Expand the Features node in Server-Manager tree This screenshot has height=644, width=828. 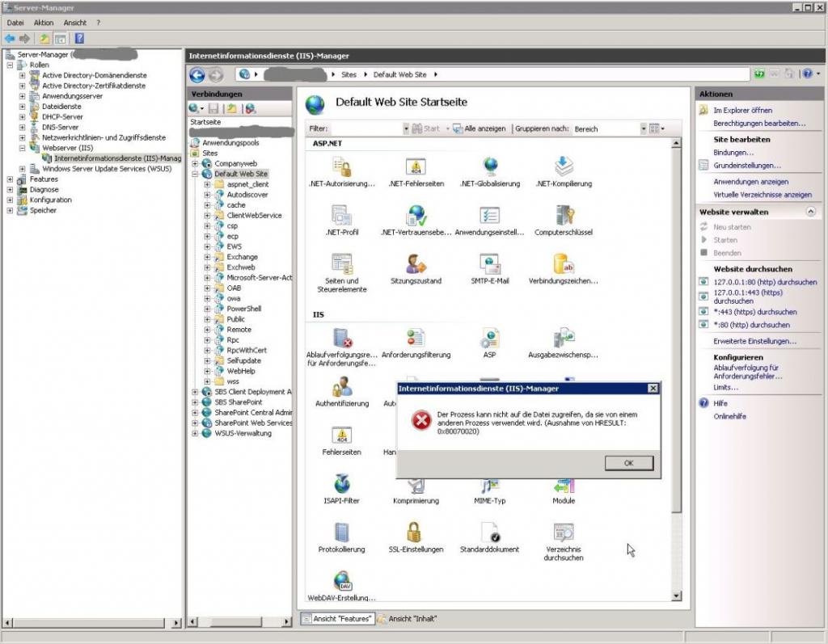tap(10, 179)
